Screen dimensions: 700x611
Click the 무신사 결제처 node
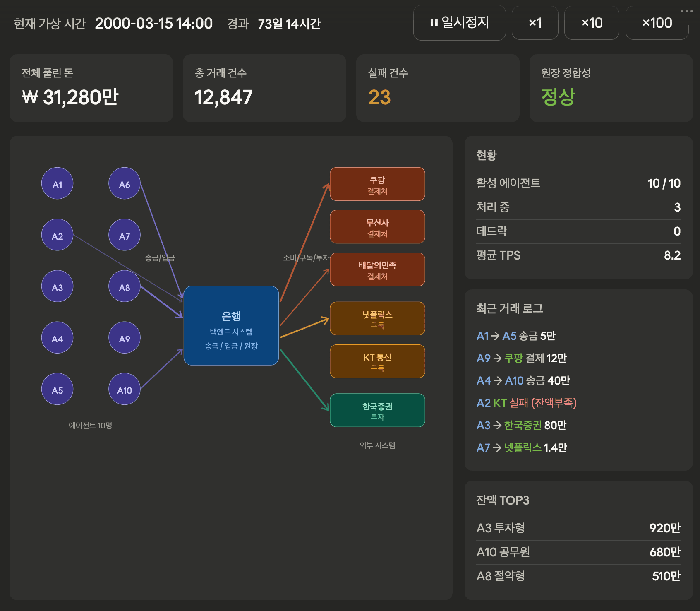[377, 227]
